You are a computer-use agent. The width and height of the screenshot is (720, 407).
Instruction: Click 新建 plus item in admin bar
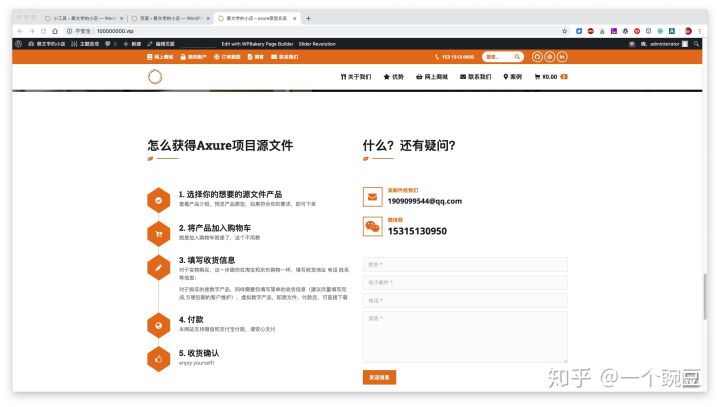(x=132, y=44)
